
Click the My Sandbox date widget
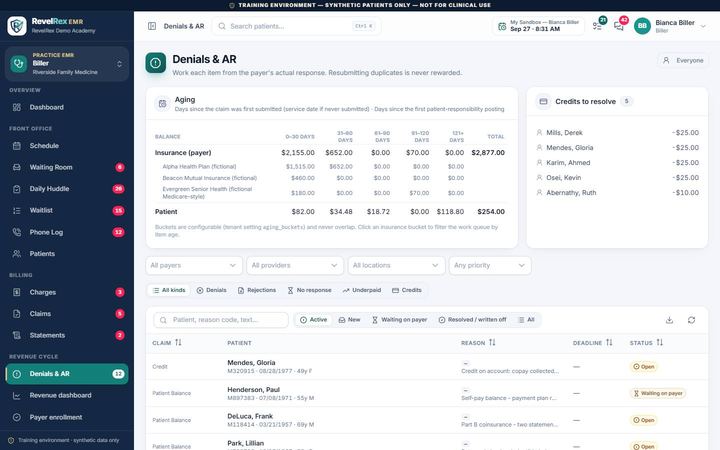click(538, 26)
